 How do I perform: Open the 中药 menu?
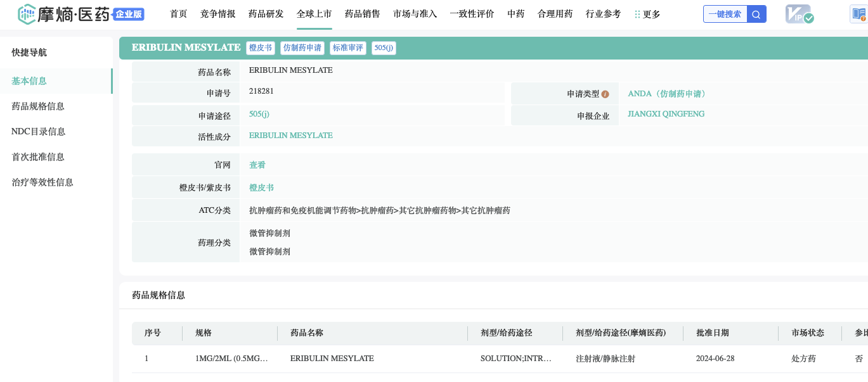(x=516, y=14)
